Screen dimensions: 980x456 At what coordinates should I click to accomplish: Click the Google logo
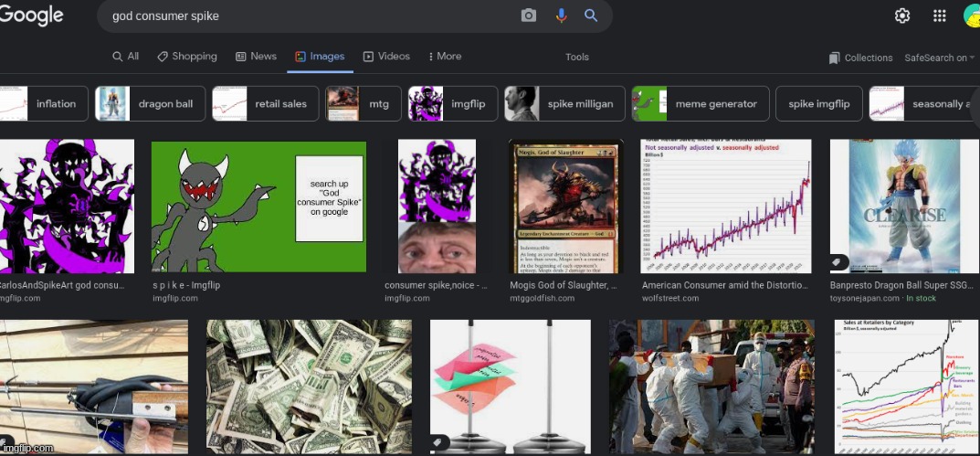click(32, 16)
